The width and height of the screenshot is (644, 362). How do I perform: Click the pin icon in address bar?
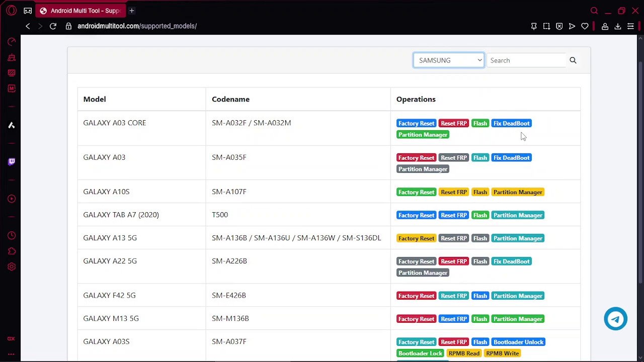534,26
